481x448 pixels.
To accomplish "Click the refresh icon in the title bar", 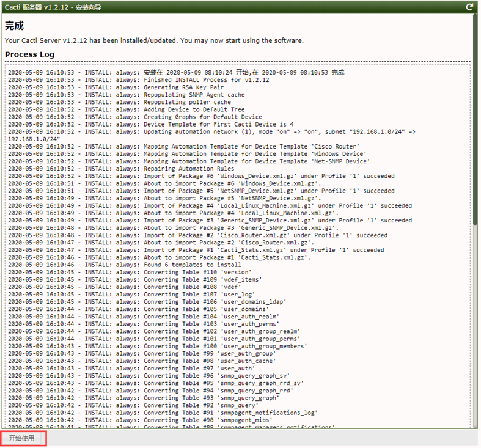I will click(469, 7).
